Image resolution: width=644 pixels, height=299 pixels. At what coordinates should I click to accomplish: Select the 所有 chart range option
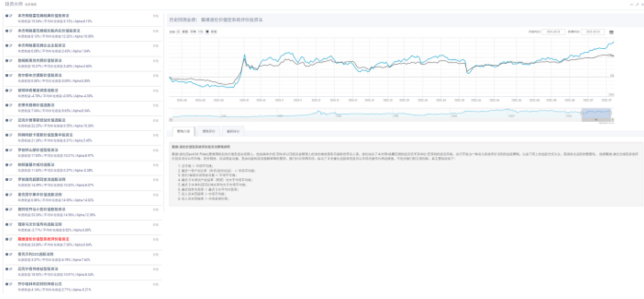pyautogui.click(x=214, y=32)
